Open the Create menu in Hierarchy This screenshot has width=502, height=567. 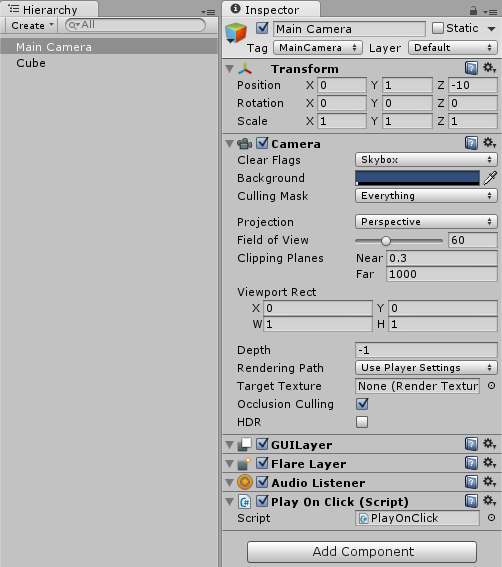(x=32, y=25)
